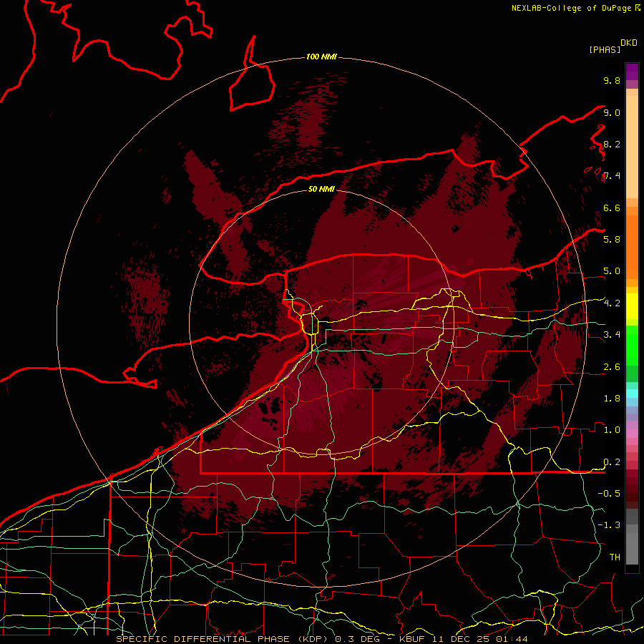Click the 100 NMI range ring label
644x644 pixels.
[321, 57]
